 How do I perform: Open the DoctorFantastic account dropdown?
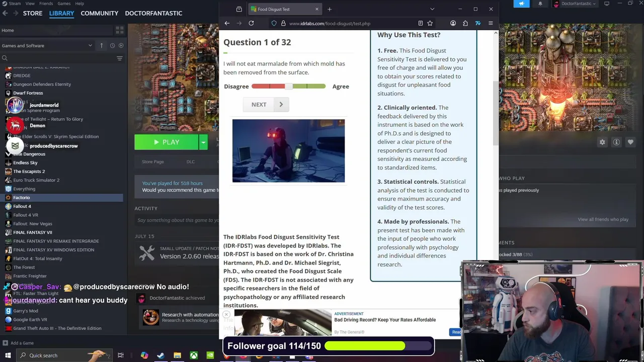pyautogui.click(x=575, y=4)
